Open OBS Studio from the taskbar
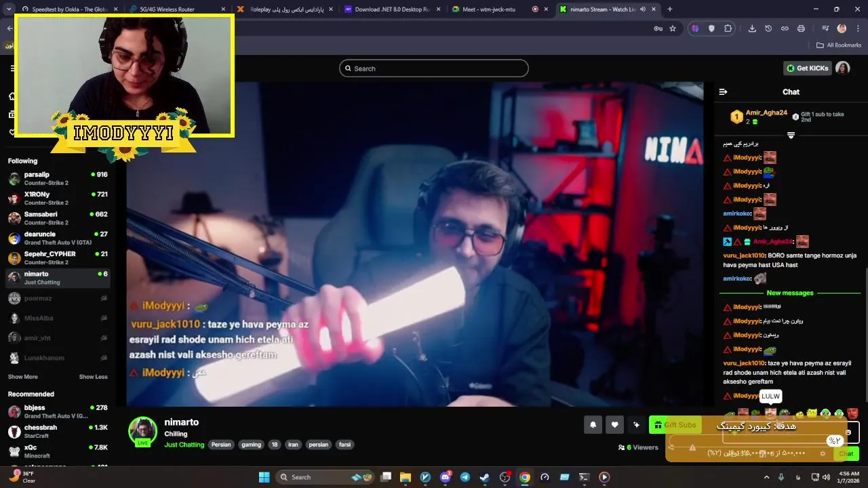 505,477
